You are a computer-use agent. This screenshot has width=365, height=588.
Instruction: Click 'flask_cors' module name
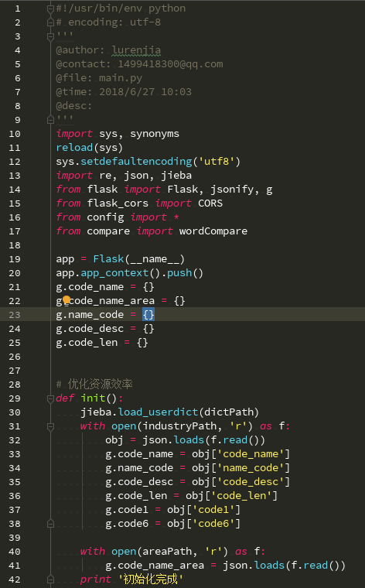coord(118,203)
